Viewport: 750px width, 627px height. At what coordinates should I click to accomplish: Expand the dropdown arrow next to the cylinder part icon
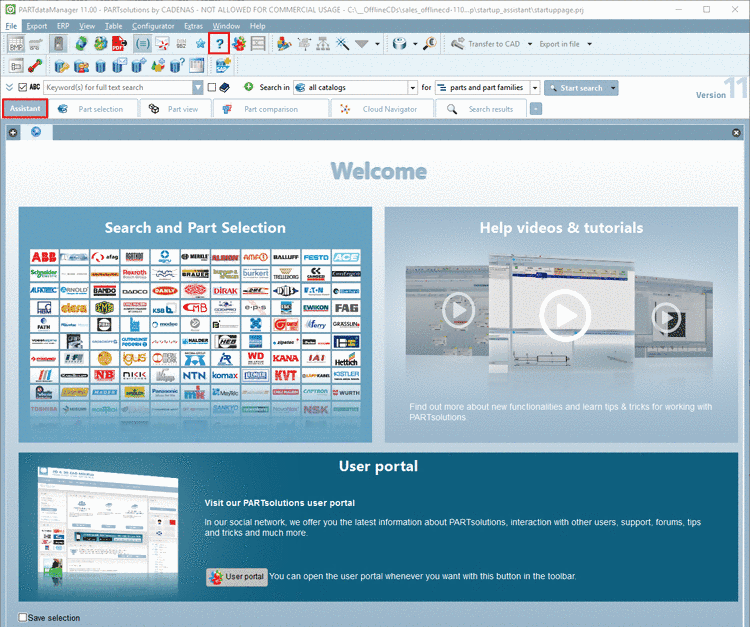pyautogui.click(x=415, y=44)
